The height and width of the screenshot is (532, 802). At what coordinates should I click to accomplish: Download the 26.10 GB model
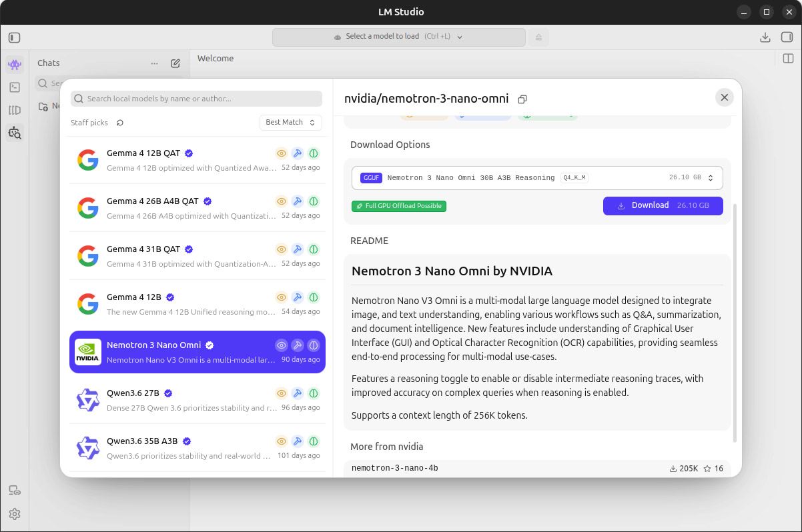click(x=663, y=205)
